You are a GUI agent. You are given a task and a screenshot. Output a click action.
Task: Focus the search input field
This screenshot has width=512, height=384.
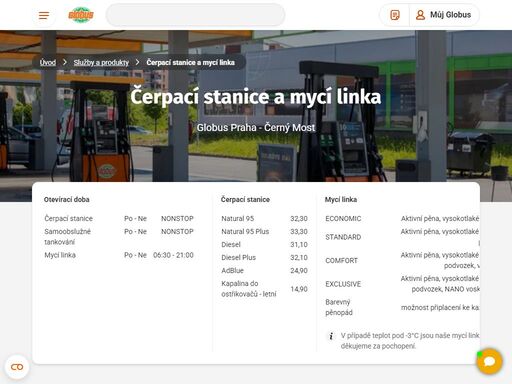(x=195, y=15)
